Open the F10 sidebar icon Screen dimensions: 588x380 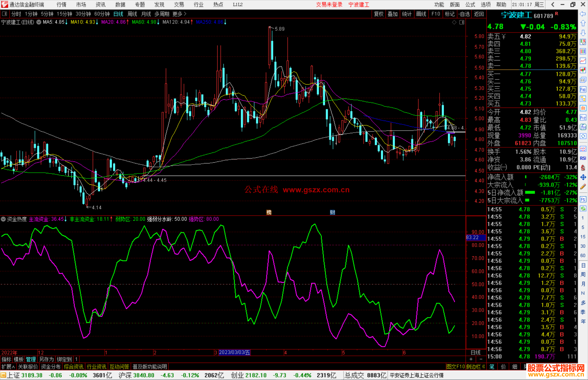point(583,89)
